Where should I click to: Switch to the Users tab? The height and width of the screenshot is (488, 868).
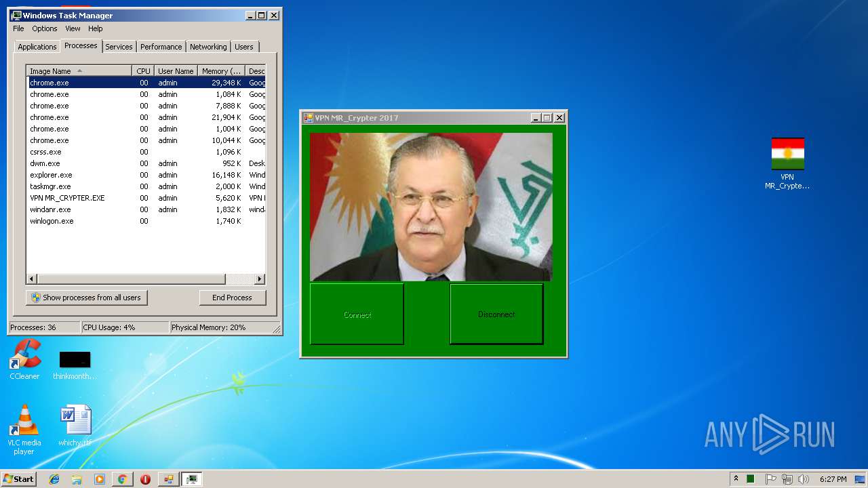point(244,47)
